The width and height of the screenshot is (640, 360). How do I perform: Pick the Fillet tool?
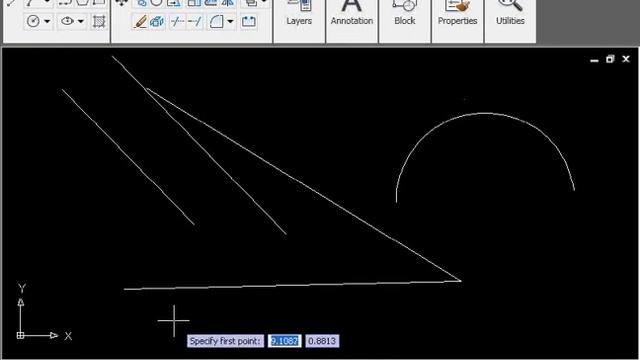point(216,21)
